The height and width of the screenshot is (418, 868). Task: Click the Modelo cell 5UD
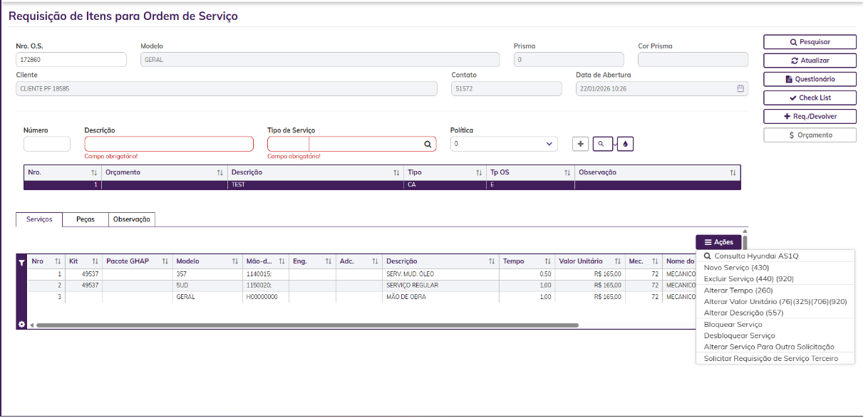point(207,286)
